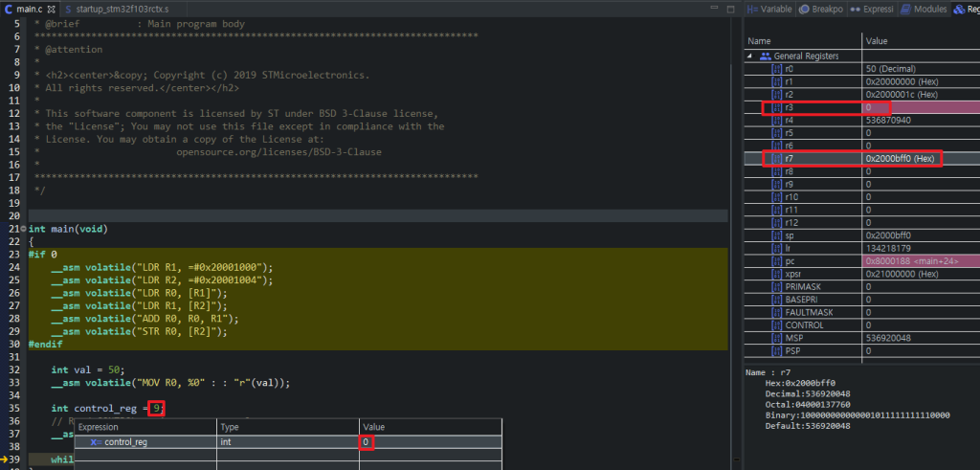980x470 pixels.
Task: Open the startup_stm32f103rctx.s editor tab
Action: pyautogui.click(x=116, y=10)
